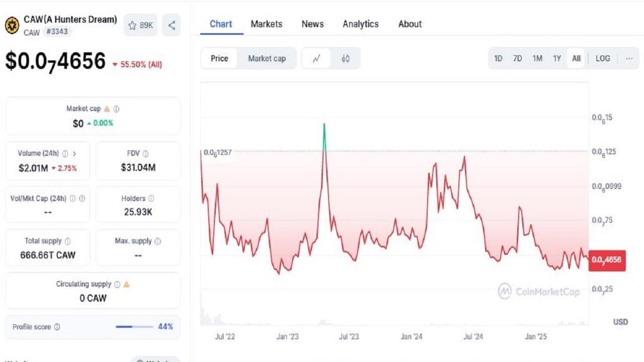Screen dimensions: 644x362
Task: Set chart range to 1Y
Action: pos(557,58)
